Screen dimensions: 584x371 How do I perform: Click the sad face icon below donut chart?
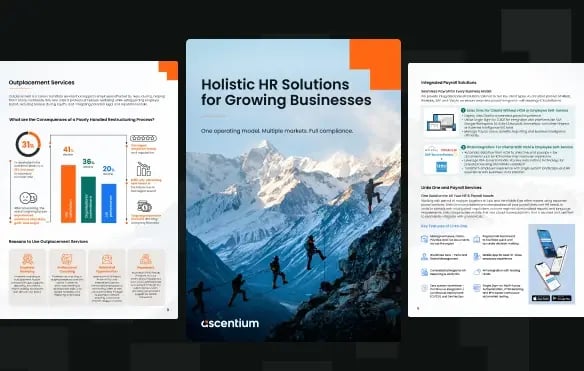[x=28, y=198]
